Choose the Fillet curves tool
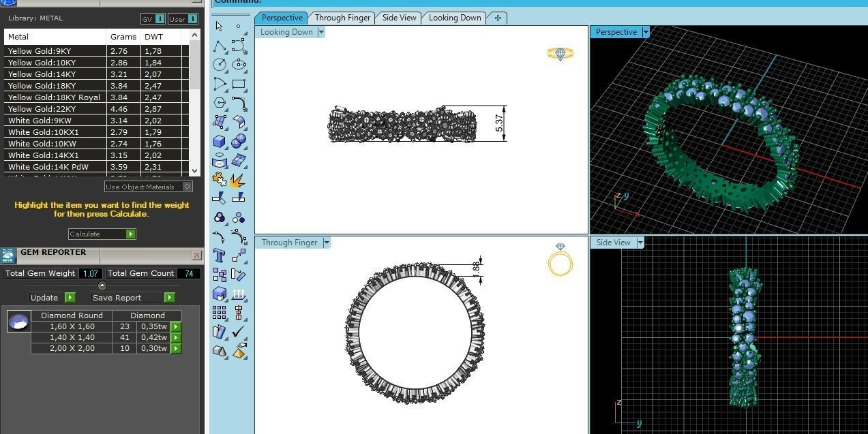Viewport: 868px width, 434px height. tap(239, 103)
